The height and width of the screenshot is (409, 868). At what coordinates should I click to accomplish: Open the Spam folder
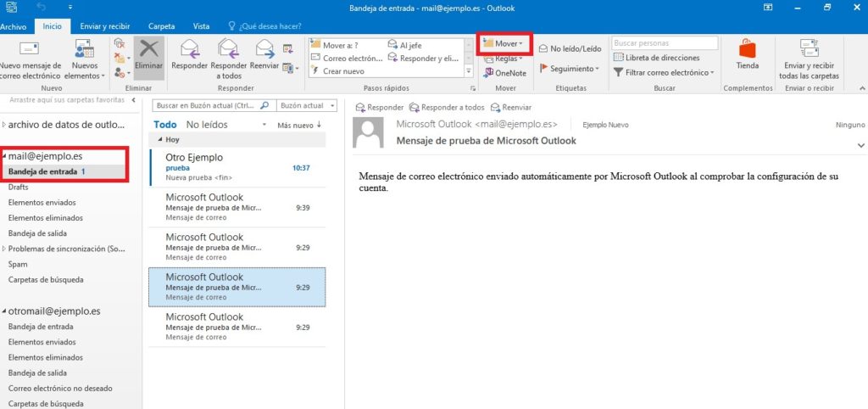[x=18, y=265]
